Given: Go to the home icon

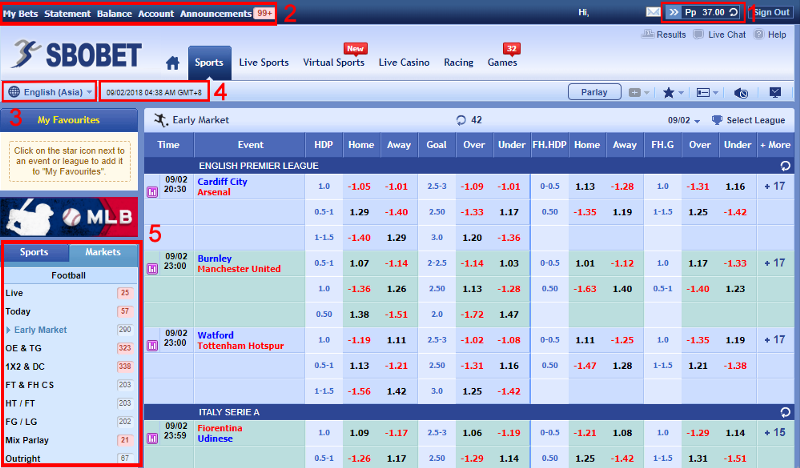Looking at the screenshot, I should click(172, 63).
